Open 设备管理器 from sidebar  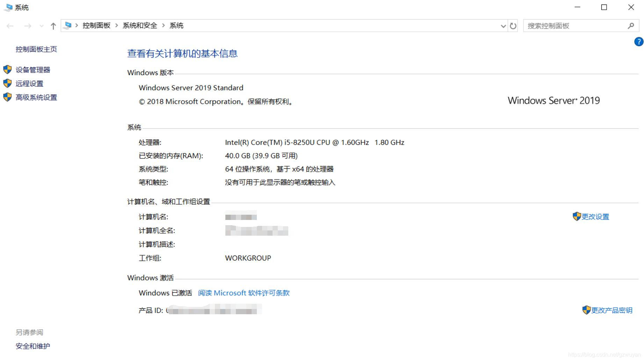pyautogui.click(x=33, y=70)
